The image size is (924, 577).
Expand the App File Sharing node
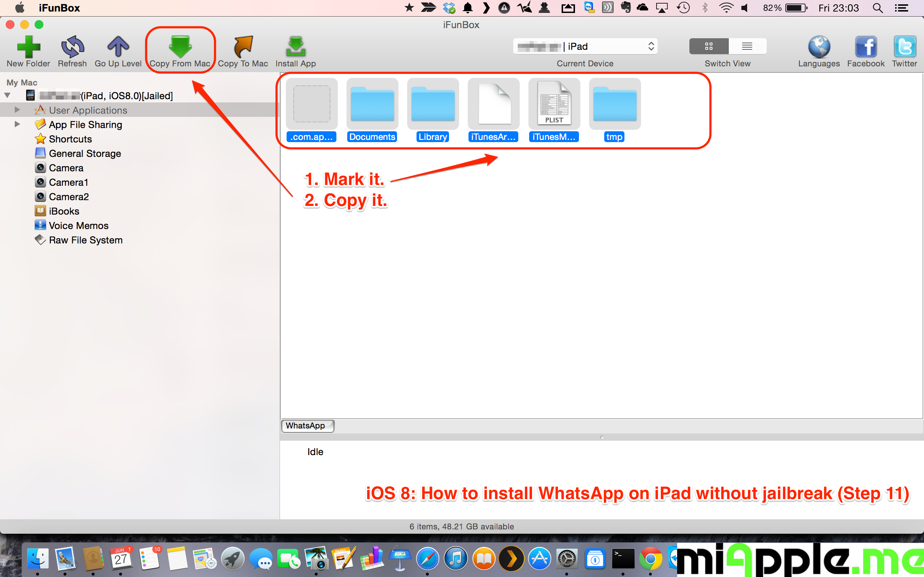tap(17, 124)
